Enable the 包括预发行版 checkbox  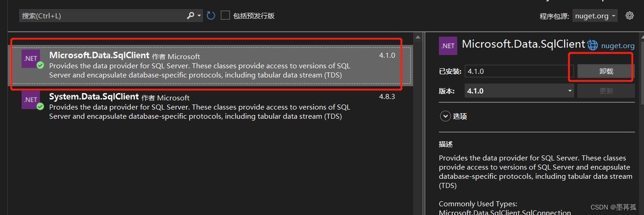[x=225, y=15]
